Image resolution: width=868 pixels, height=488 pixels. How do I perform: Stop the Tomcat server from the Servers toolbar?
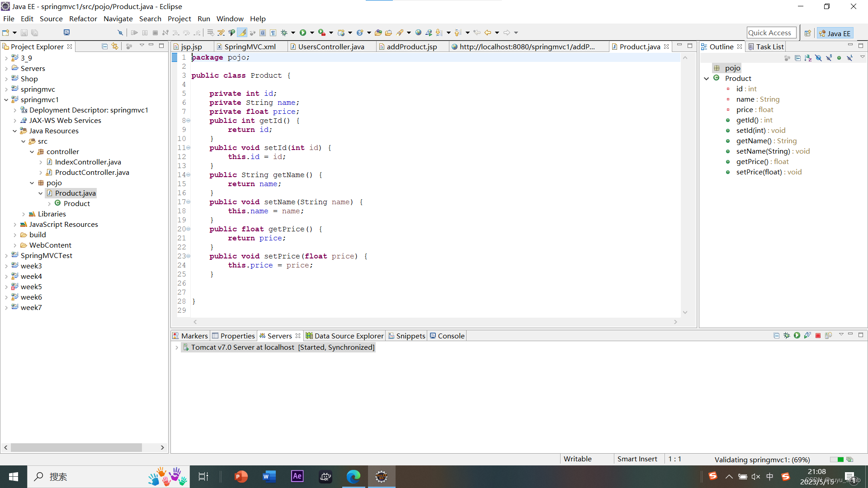coord(818,336)
